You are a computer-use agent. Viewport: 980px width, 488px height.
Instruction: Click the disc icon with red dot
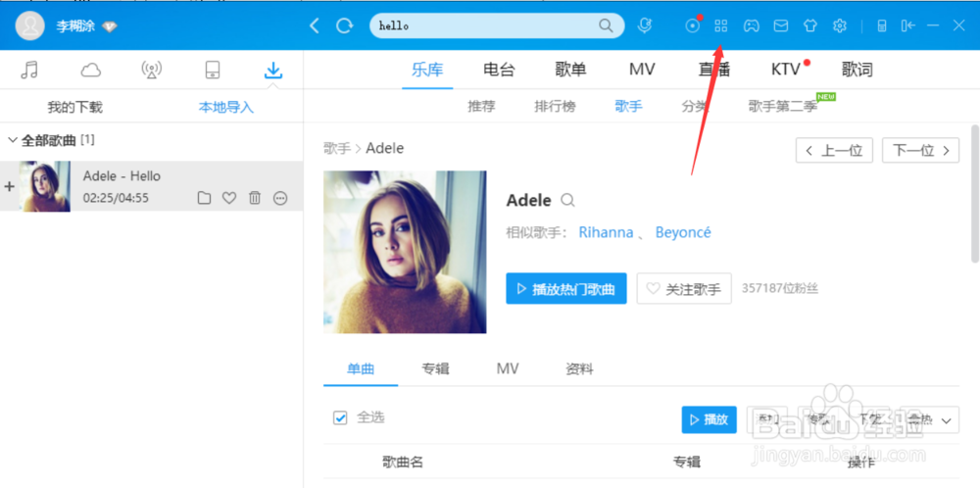pos(693,25)
